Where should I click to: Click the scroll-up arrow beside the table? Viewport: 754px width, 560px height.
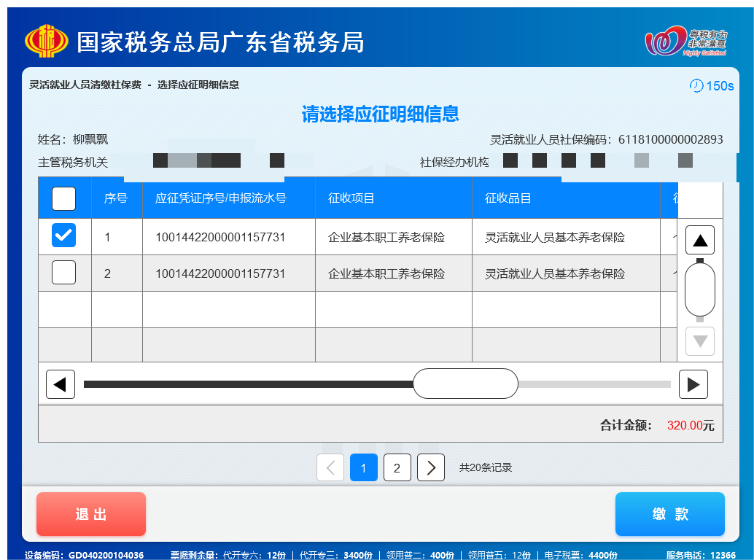pyautogui.click(x=699, y=239)
